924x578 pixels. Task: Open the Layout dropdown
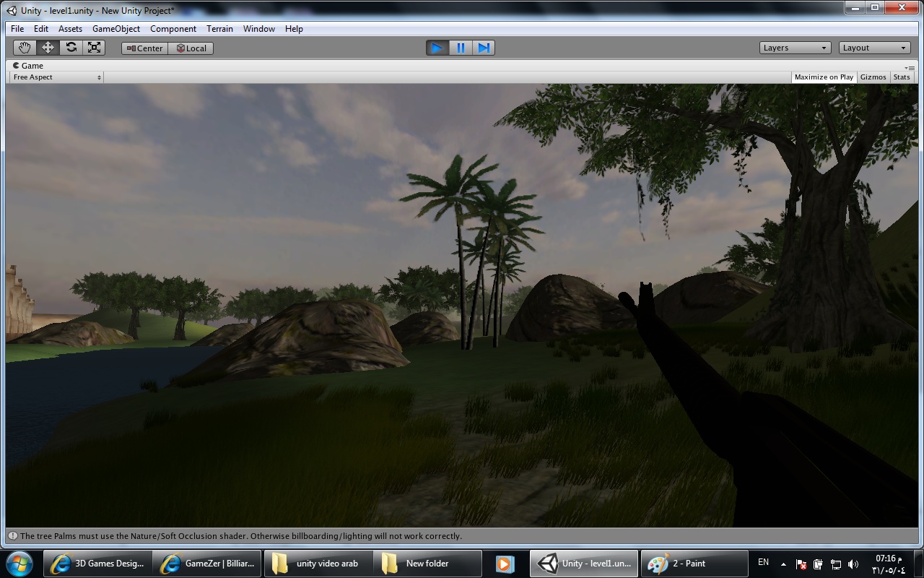[875, 48]
